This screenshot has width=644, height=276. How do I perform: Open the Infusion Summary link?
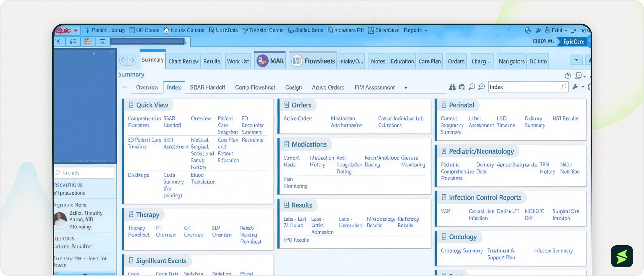tap(553, 251)
